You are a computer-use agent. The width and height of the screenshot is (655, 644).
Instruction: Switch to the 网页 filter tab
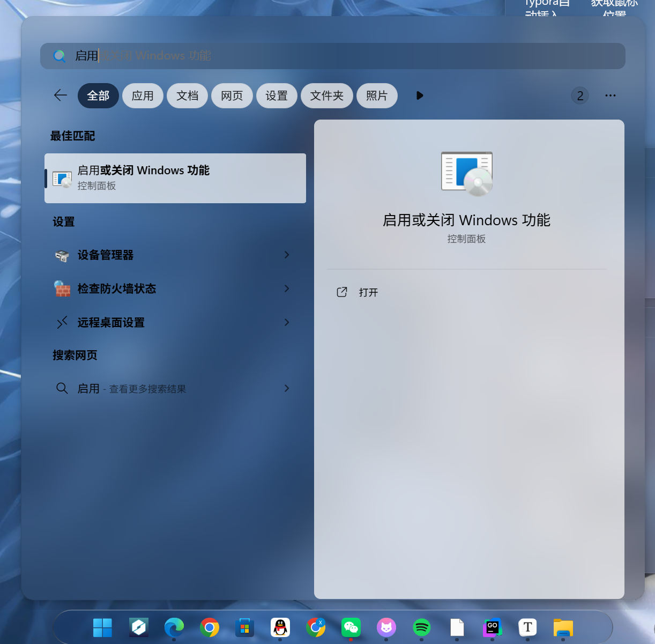pyautogui.click(x=232, y=95)
